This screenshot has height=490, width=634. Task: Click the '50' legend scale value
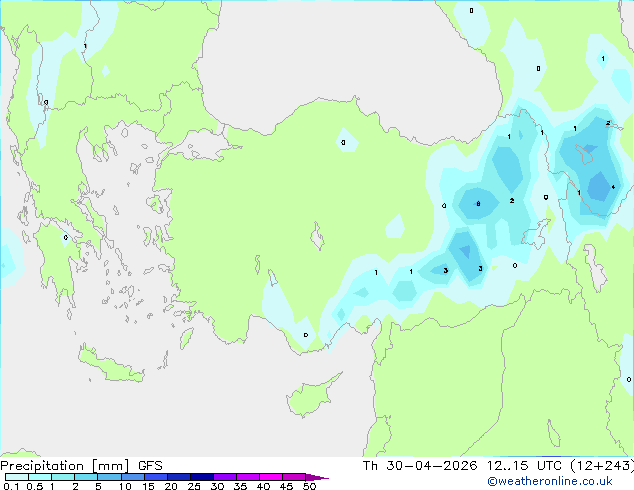(x=309, y=486)
